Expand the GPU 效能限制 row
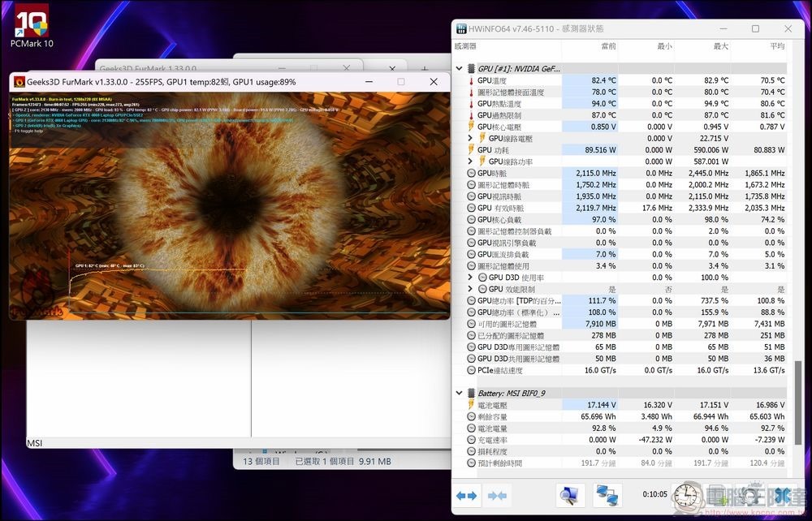Viewport: 812px width, 521px height. [x=471, y=289]
